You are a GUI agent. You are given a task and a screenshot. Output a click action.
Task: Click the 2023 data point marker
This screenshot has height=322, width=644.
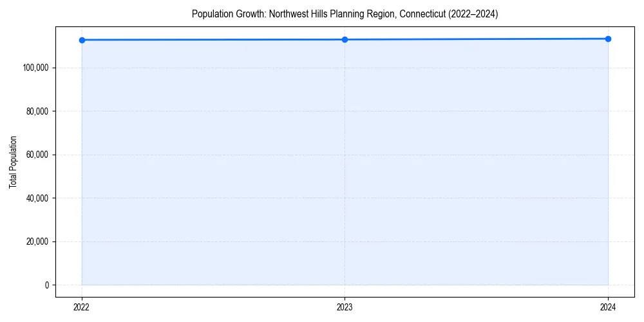[x=345, y=39]
